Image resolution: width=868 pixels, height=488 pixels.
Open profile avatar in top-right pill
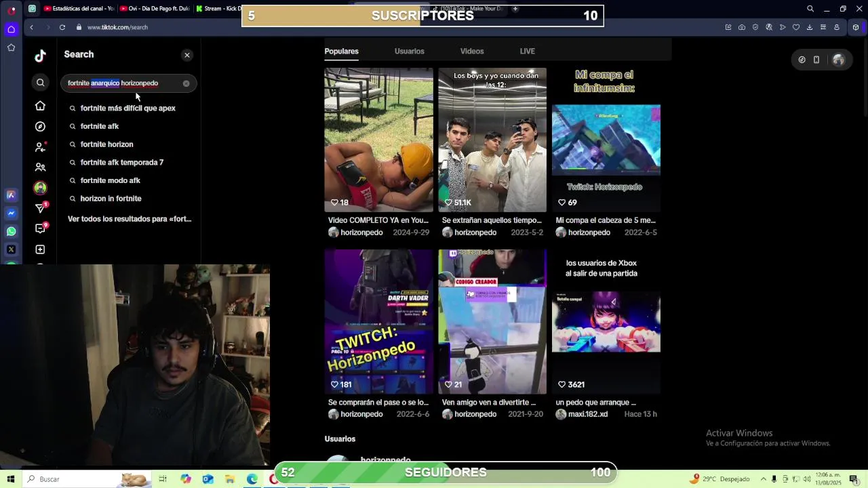tap(838, 60)
